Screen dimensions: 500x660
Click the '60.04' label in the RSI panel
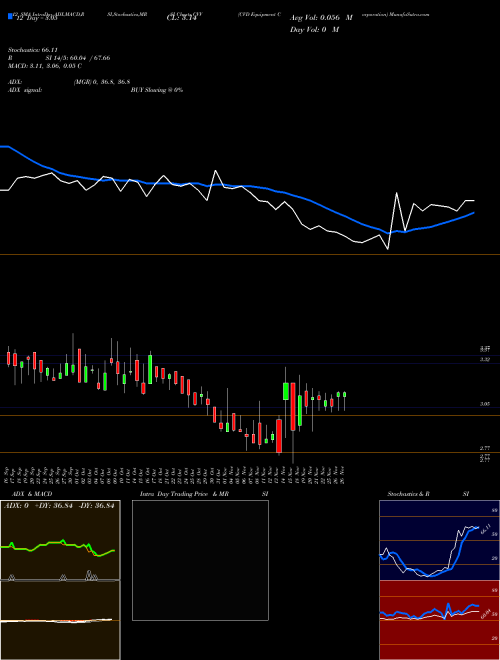(x=485, y=614)
